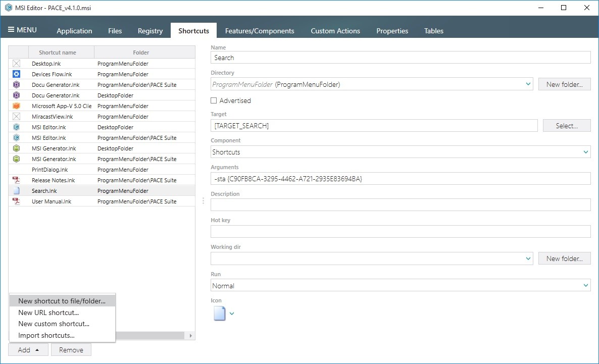Toggle the Advertised checkbox

214,100
